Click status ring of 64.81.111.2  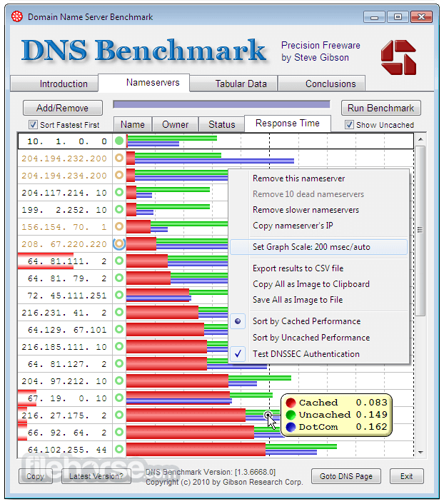(x=119, y=261)
